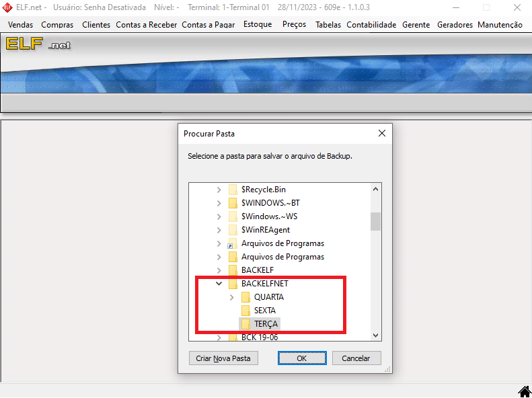Select the QUARTA folder name
Viewport: 532px width, 398px height.
[269, 297]
